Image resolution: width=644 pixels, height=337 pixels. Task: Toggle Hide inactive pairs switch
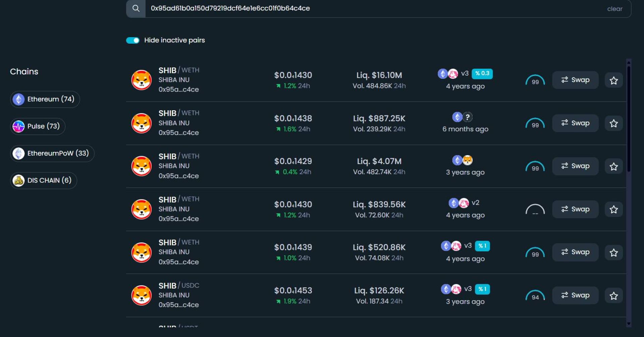pos(133,40)
